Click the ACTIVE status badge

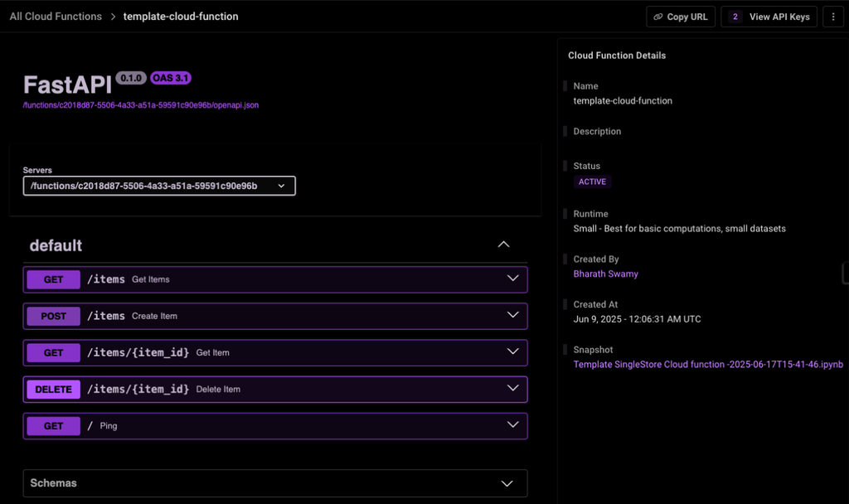click(x=592, y=182)
